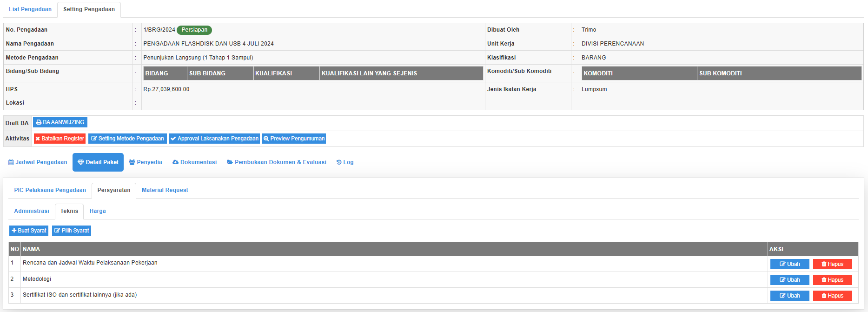Click the X icon on Batalkan Register
This screenshot has height=312, width=868.
click(38, 139)
